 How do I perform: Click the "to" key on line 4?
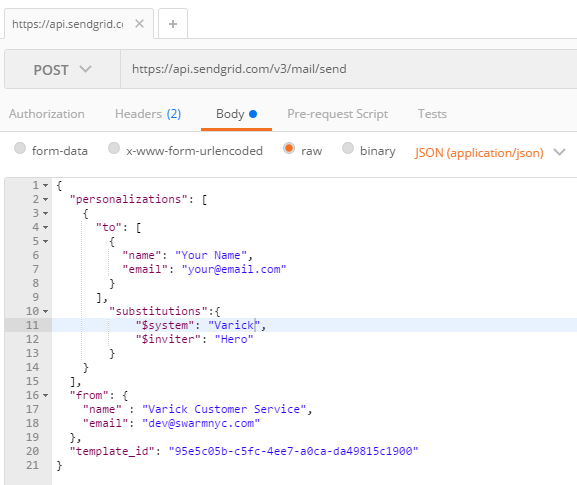109,227
